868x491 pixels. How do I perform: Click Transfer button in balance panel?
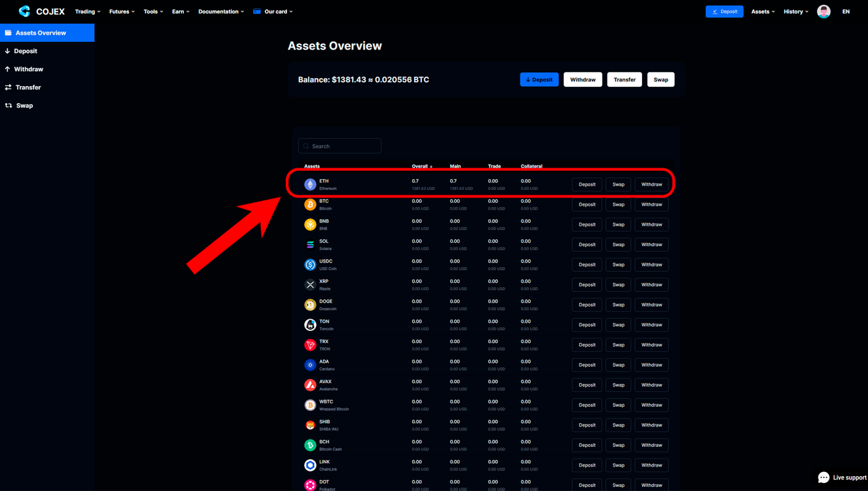click(x=624, y=79)
